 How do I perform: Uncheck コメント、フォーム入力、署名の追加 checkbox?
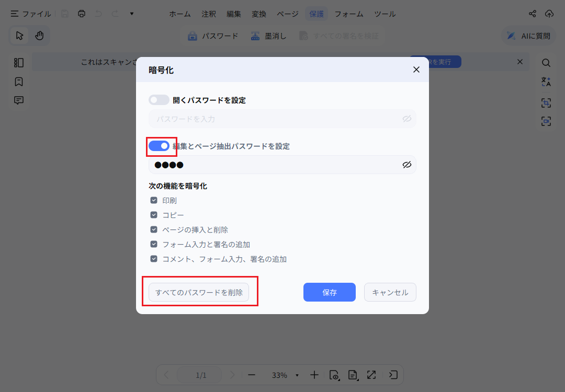pyautogui.click(x=154, y=259)
